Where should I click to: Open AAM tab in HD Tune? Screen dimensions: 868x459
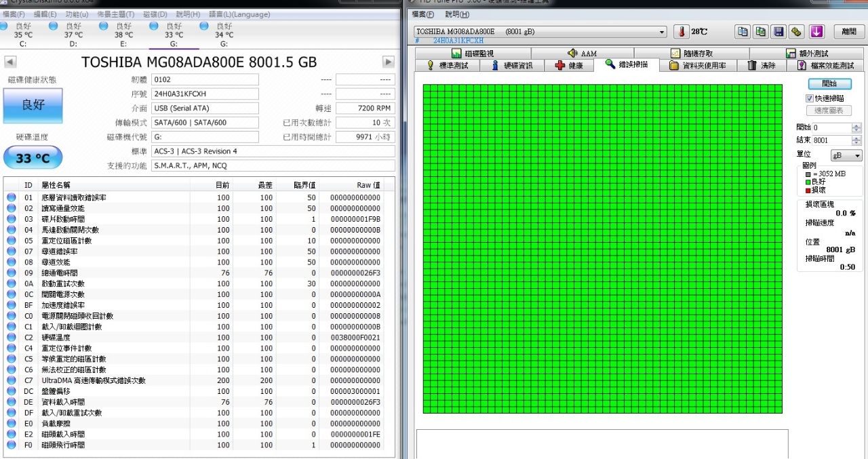click(x=582, y=54)
